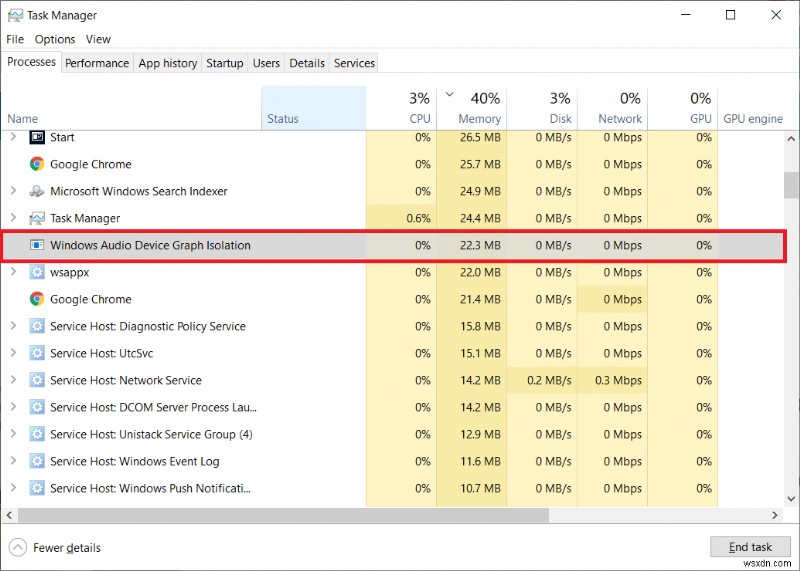800x571 pixels.
Task: Expand Service Host: UtcSvc
Action: pos(13,353)
